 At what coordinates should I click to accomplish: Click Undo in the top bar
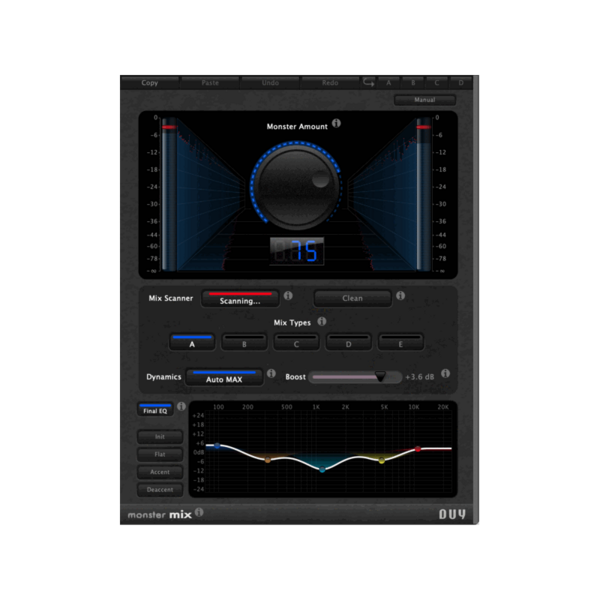[270, 83]
